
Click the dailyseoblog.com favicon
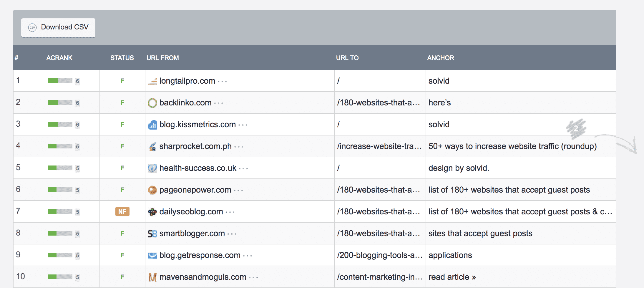152,212
